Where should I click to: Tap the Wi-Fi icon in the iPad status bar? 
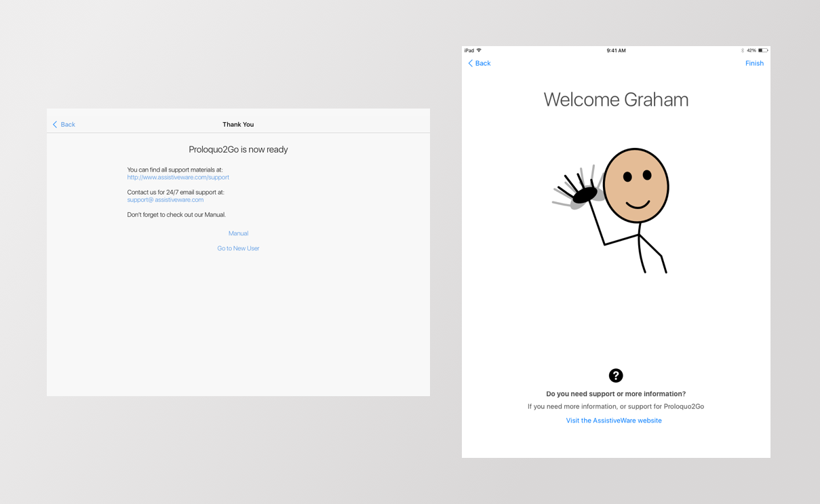tap(479, 50)
